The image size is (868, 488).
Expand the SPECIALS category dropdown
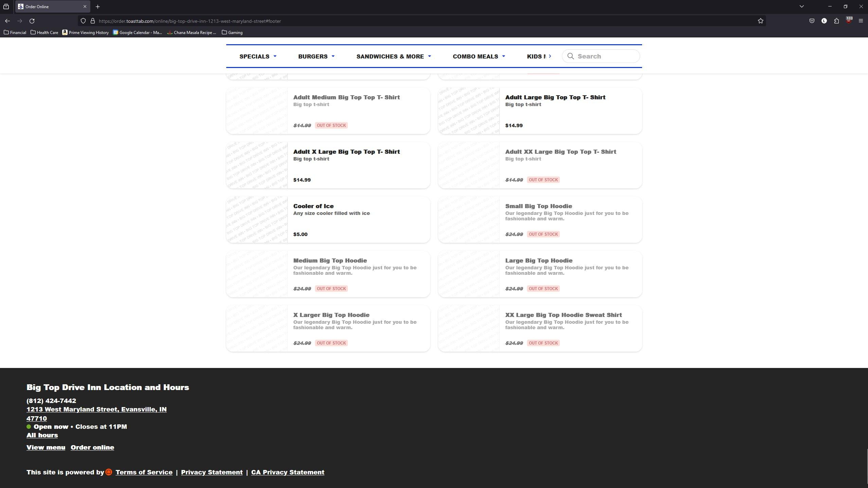(x=258, y=56)
